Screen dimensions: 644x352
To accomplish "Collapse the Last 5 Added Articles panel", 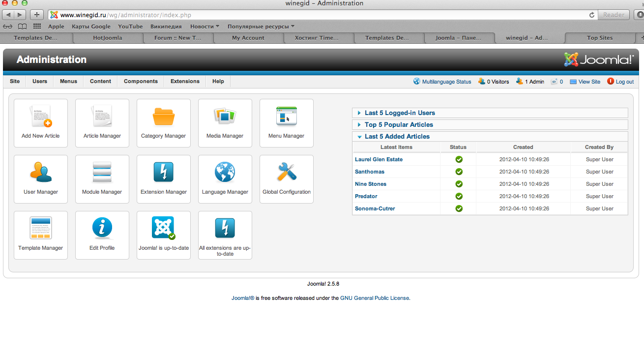I will pyautogui.click(x=490, y=136).
